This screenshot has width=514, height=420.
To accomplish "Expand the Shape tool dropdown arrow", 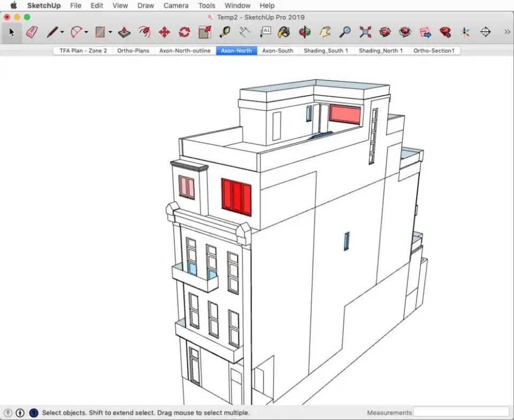I will [110, 32].
